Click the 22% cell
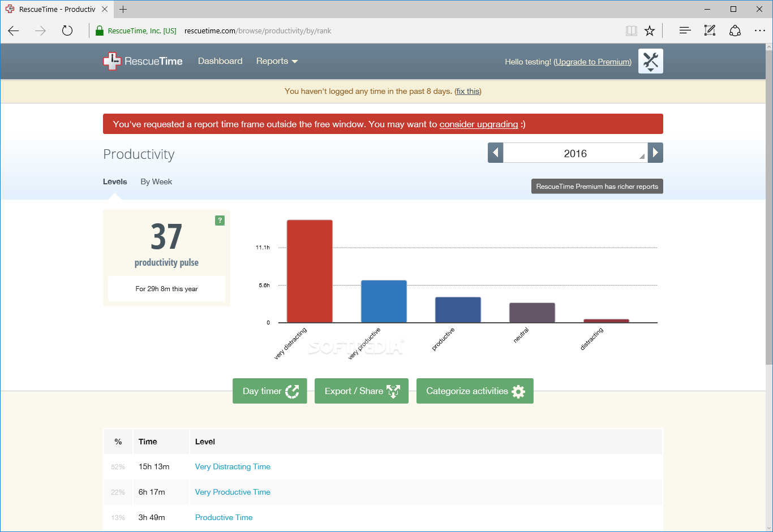 click(118, 492)
